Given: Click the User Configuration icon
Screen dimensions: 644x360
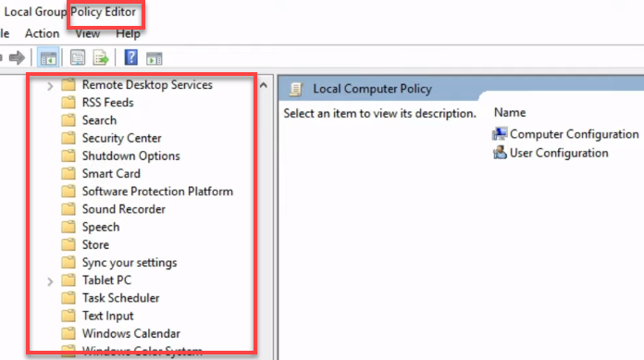Looking at the screenshot, I should [500, 153].
